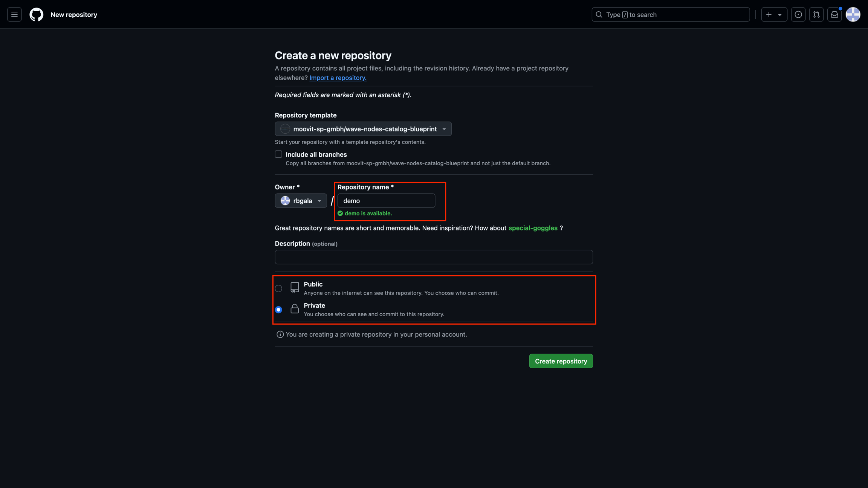Click the Create repository button

pos(561,361)
